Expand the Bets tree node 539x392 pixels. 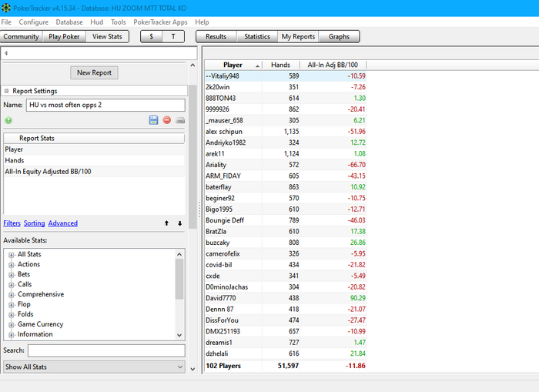[x=12, y=275]
